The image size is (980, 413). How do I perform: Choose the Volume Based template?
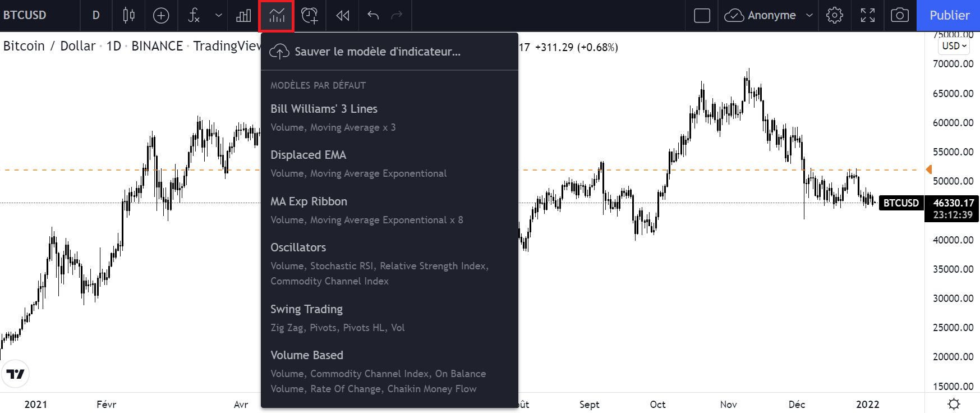(389, 371)
